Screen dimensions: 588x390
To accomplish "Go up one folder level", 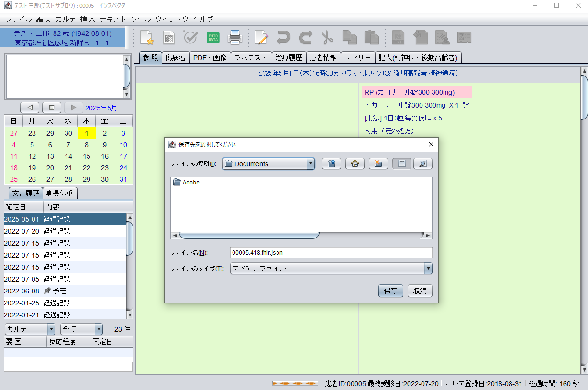I will click(331, 163).
